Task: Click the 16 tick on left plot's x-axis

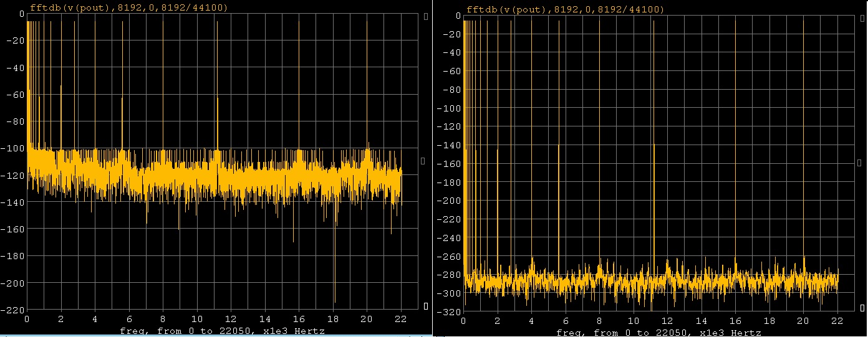Action: pyautogui.click(x=299, y=318)
